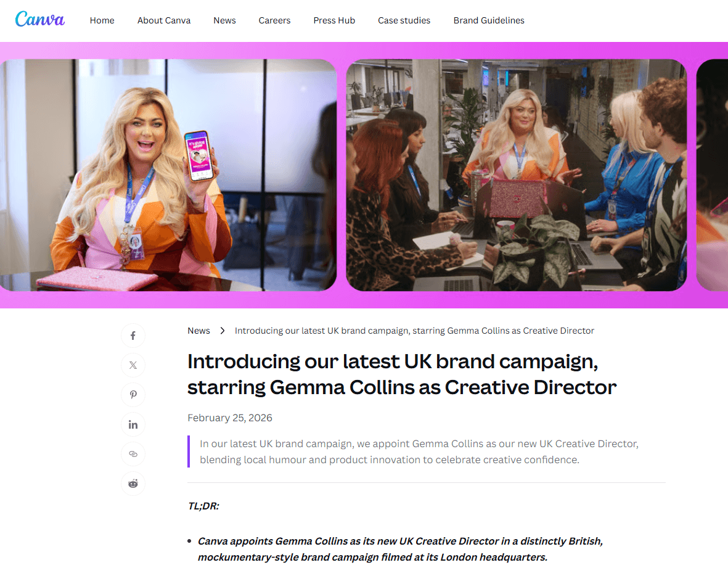Image resolution: width=728 pixels, height=573 pixels.
Task: Click the article title breadcrumb
Action: click(414, 331)
